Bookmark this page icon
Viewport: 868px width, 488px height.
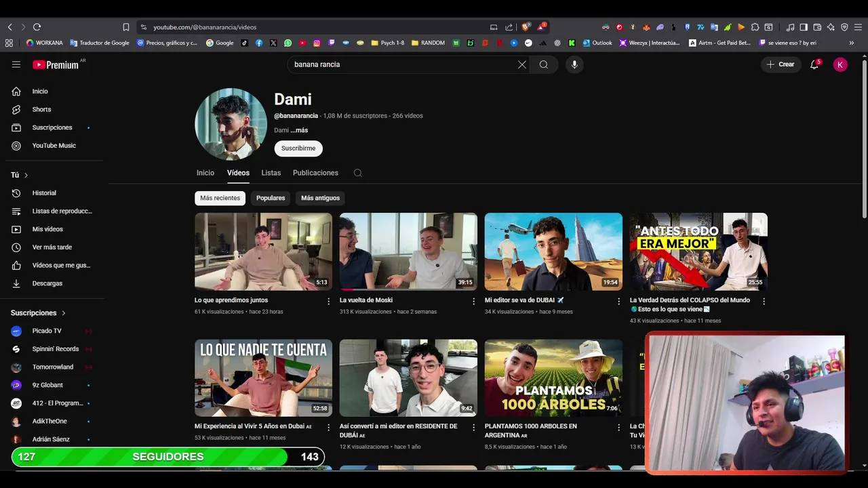tap(125, 27)
